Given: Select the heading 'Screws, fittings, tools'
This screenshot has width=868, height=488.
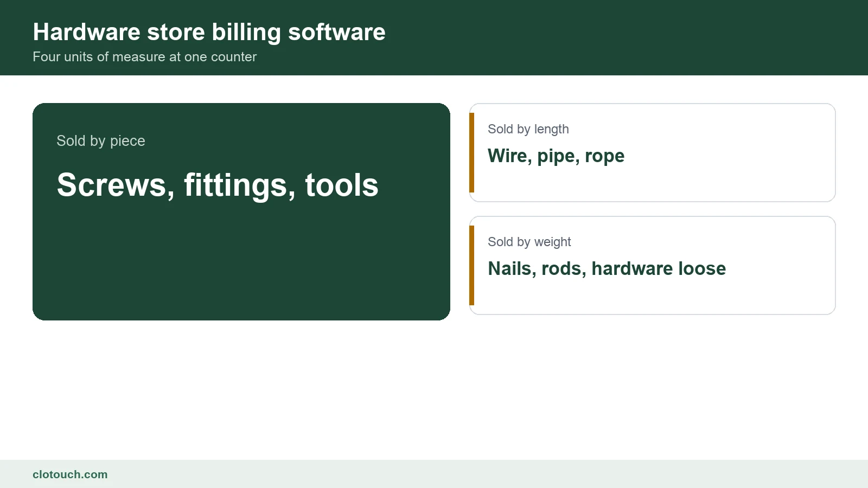Looking at the screenshot, I should pyautogui.click(x=218, y=185).
